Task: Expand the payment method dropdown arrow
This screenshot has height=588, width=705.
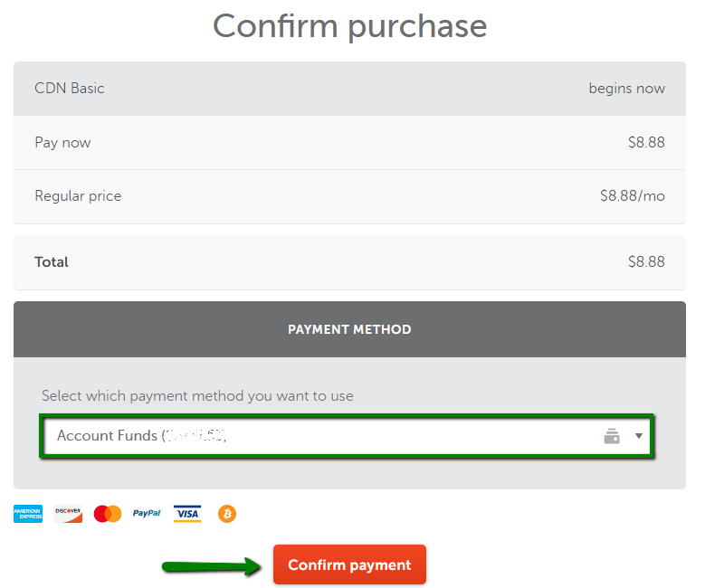Action: pos(638,436)
